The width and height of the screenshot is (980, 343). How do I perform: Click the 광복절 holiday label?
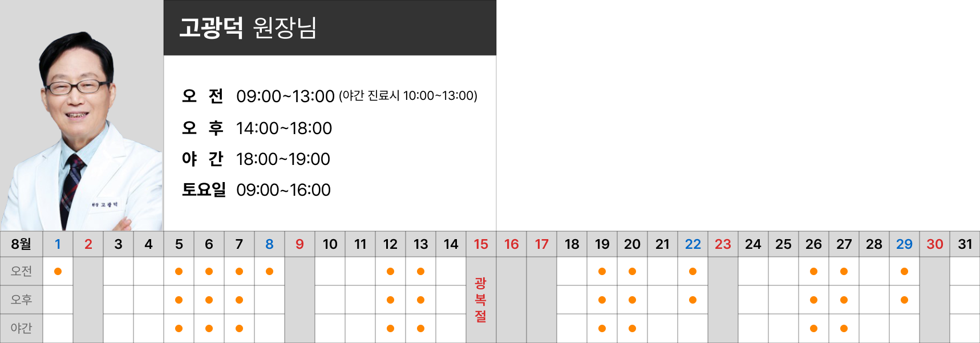[x=481, y=300]
